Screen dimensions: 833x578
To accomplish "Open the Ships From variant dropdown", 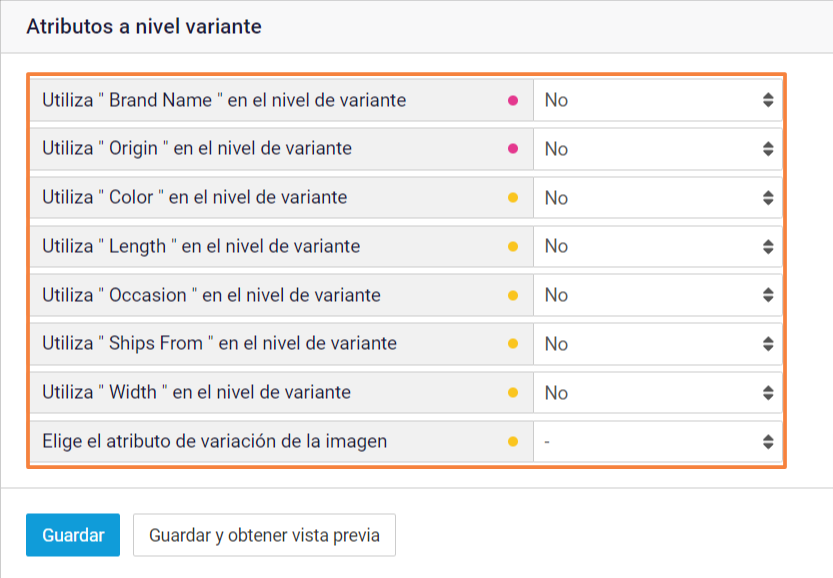I will click(x=658, y=344).
